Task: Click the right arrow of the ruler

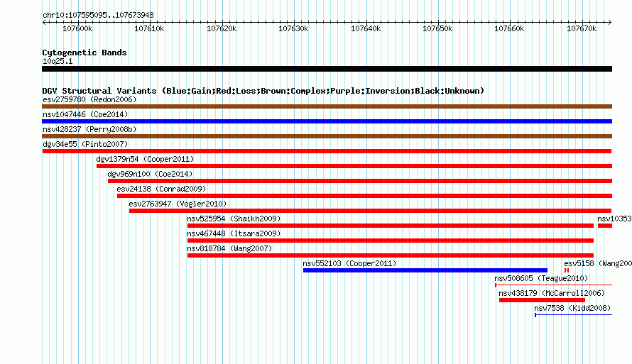Action: coord(610,23)
